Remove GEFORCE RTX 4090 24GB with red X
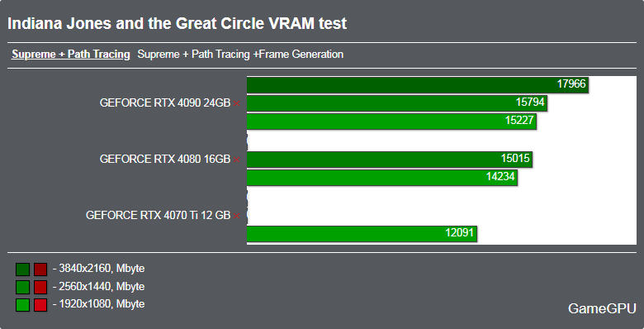The image size is (644, 329). pos(237,103)
